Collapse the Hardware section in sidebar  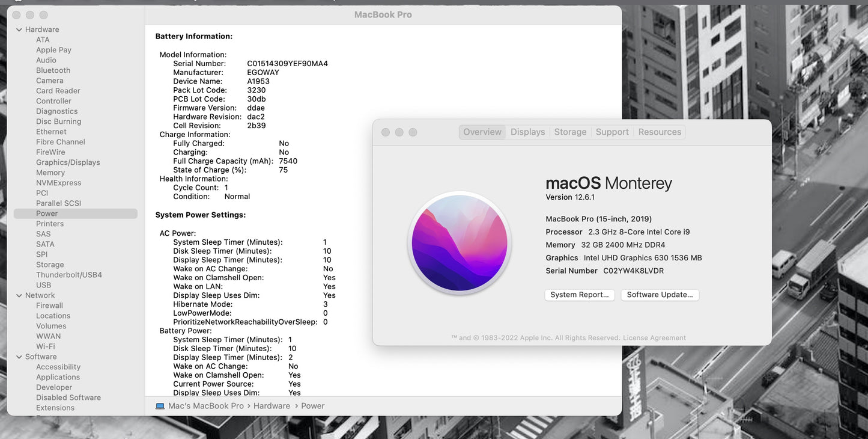pyautogui.click(x=19, y=29)
